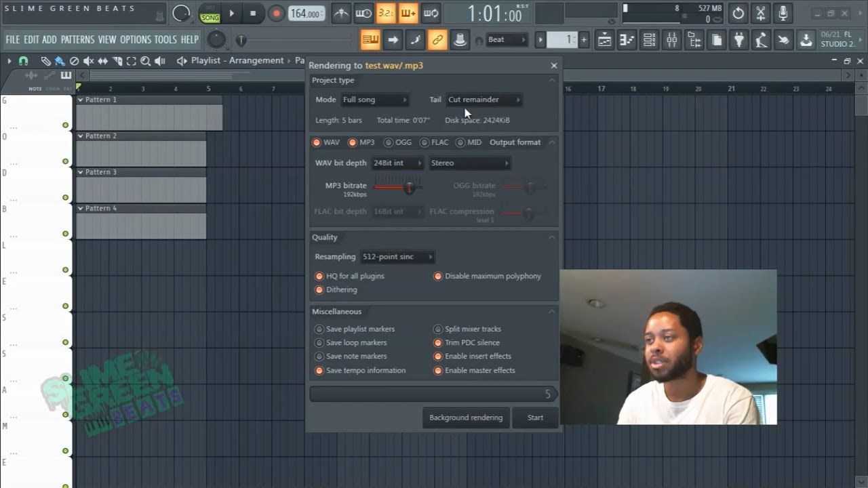Open the Channel rack icon

point(649,40)
